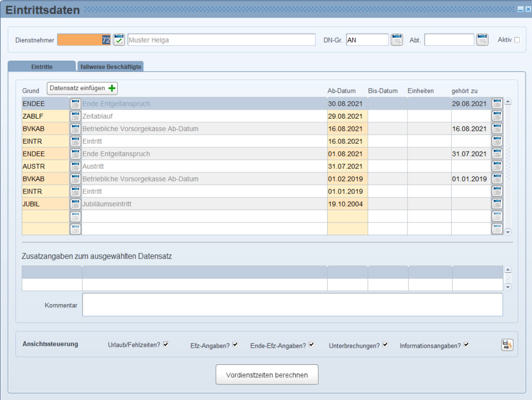
Task: Open gehört-zu lookup icon for EINTR 16.08.2021 row
Action: coord(497,141)
